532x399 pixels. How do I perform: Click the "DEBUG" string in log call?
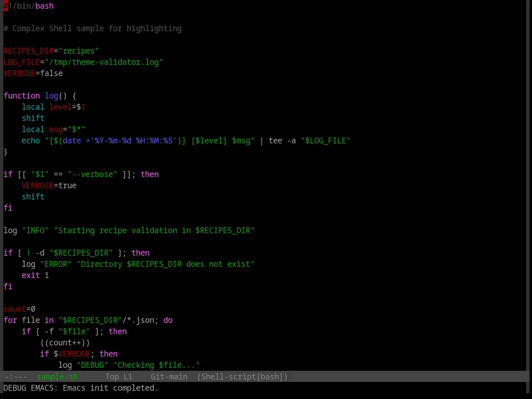[92, 365]
